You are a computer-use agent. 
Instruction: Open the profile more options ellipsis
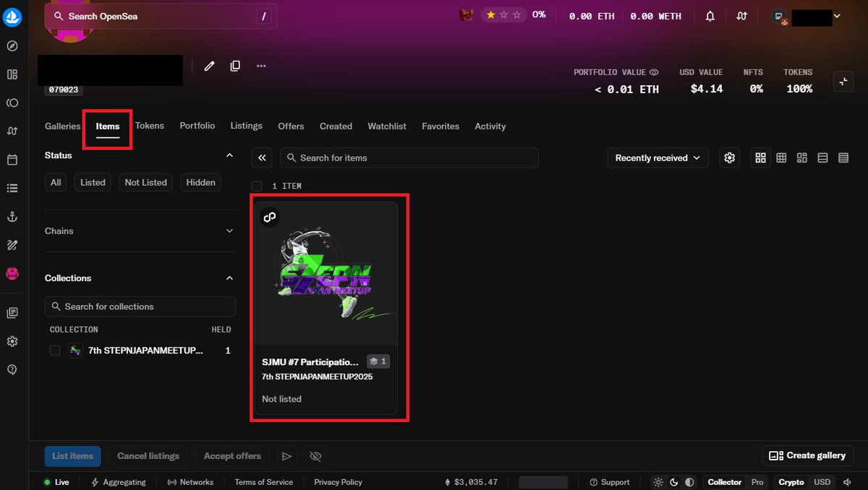tap(261, 66)
